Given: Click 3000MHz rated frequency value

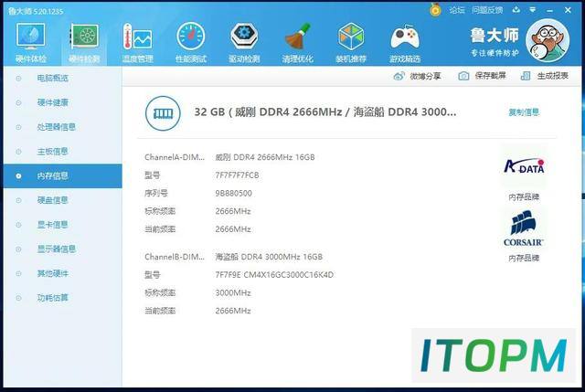Looking at the screenshot, I should [x=233, y=293].
